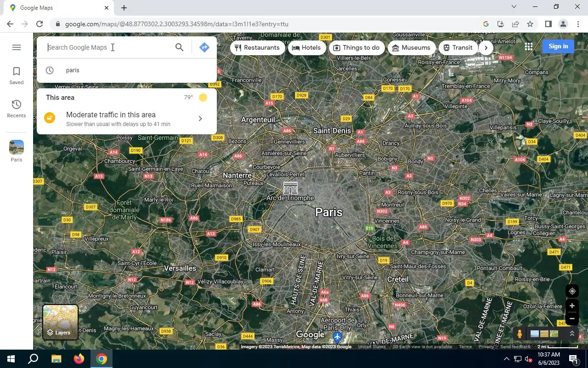
Task: Open the main hamburger menu
Action: coord(17,47)
